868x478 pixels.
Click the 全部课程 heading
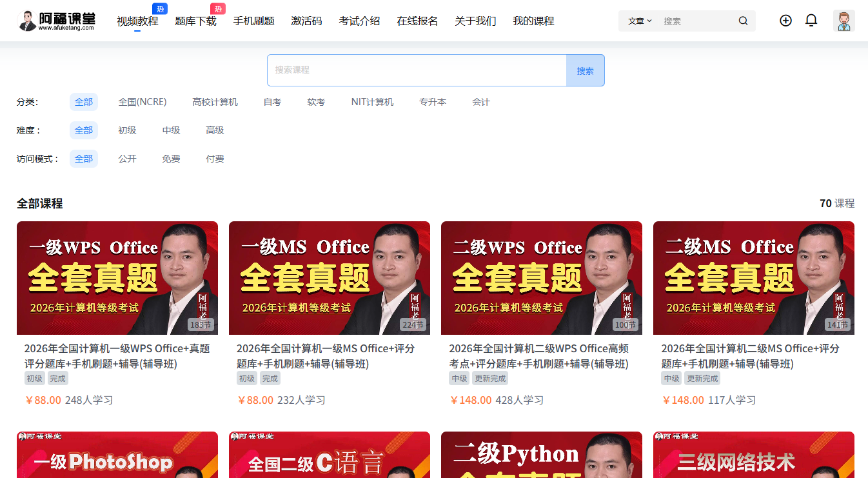point(40,204)
